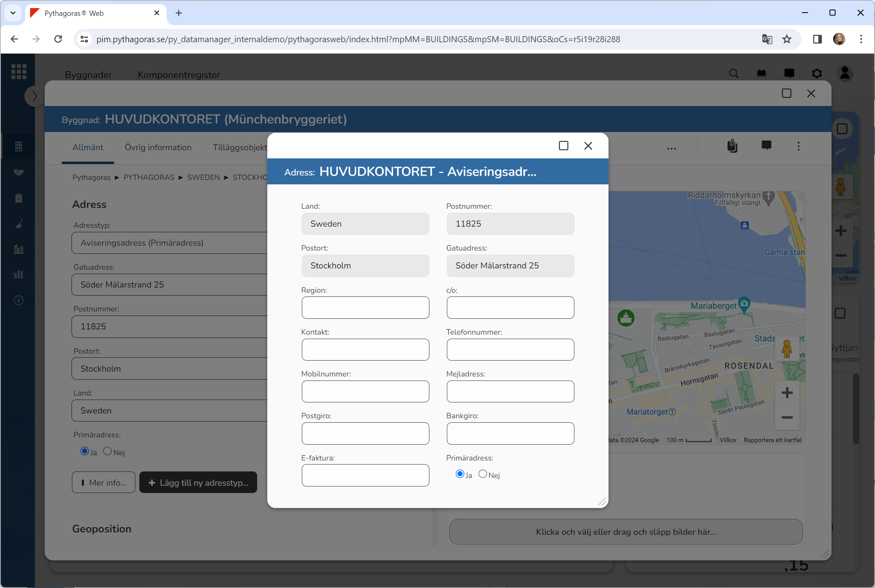Select Nej radio in Adress section

[107, 451]
